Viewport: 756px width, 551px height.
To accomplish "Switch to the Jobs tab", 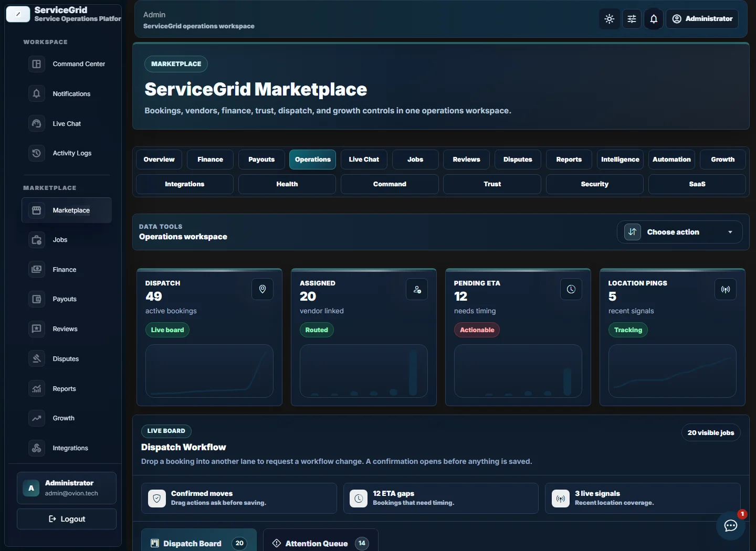I will click(415, 160).
